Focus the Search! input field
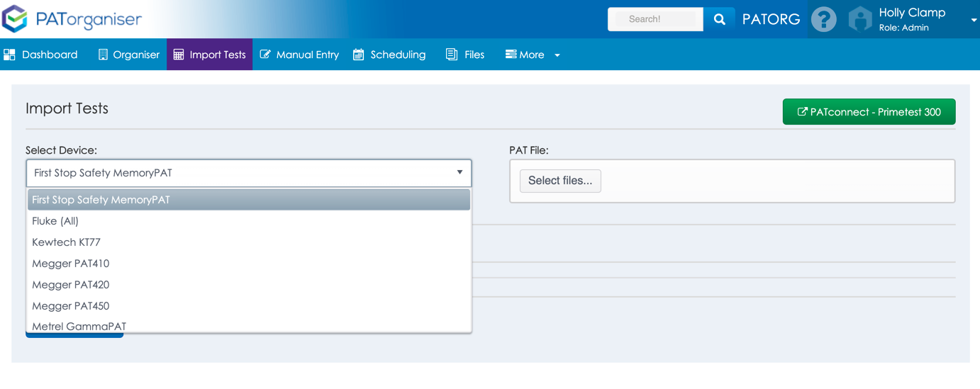Image resolution: width=980 pixels, height=389 pixels. (x=655, y=19)
